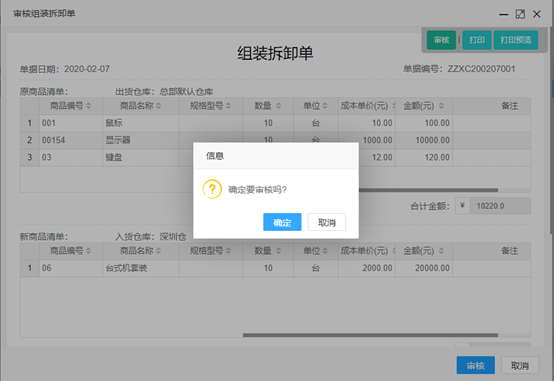
Task: Select product code cell 06
Action: 71,268
